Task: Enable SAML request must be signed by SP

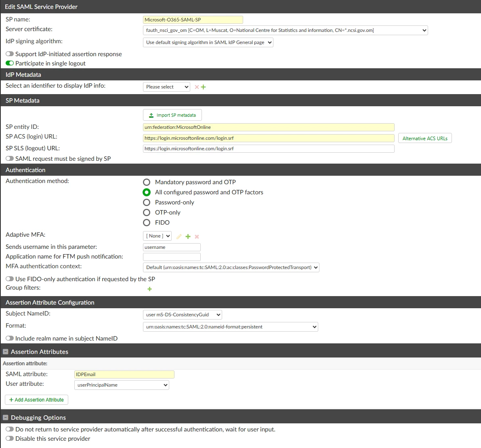Action: click(10, 159)
